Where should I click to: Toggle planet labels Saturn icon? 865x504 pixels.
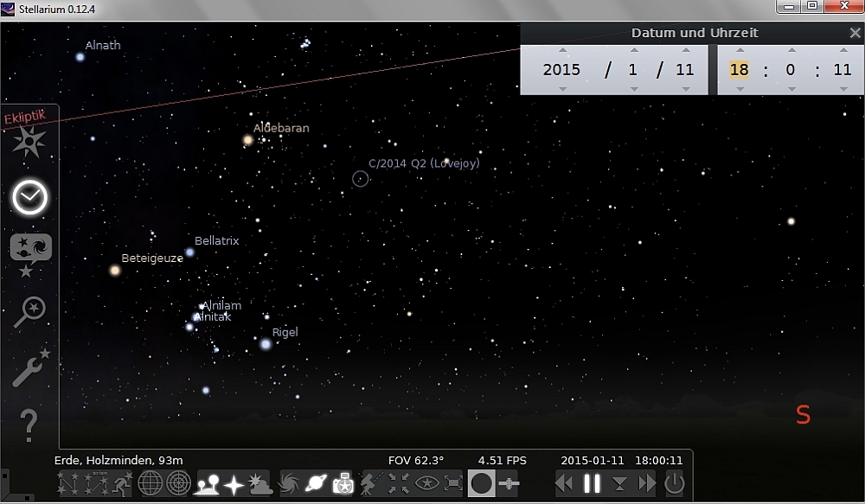click(316, 483)
